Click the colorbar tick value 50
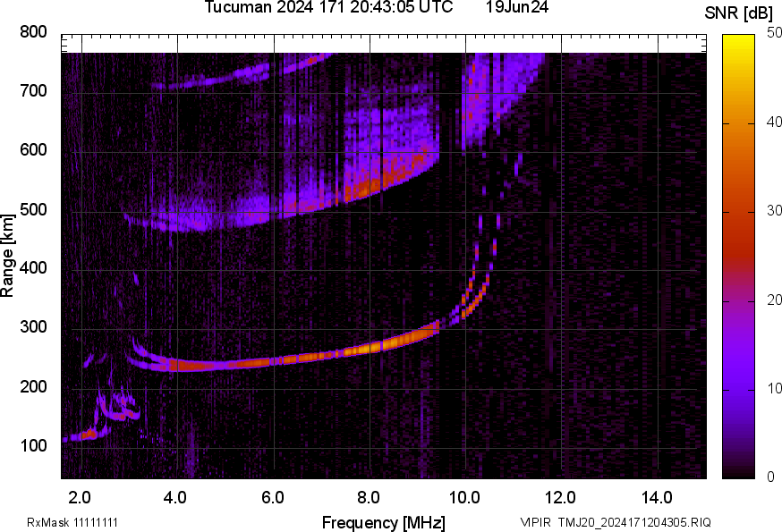This screenshot has width=782, height=532. coord(774,33)
